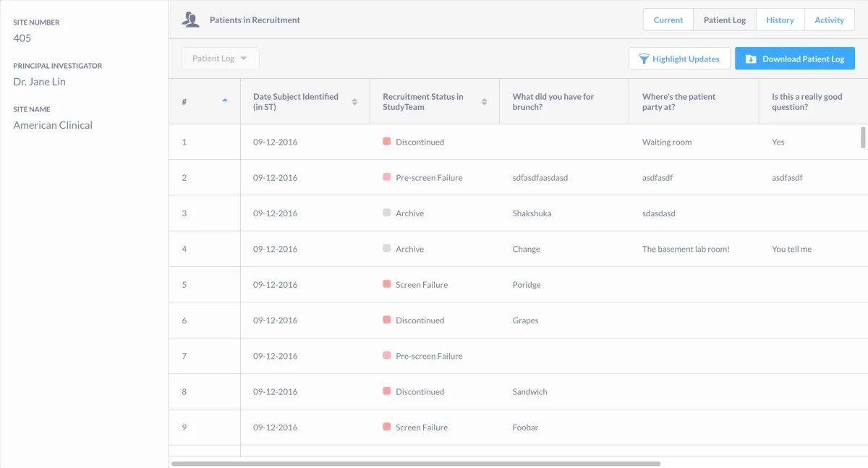Click the Patients in Recruitment people icon
The width and height of the screenshot is (868, 468).
coord(190,19)
